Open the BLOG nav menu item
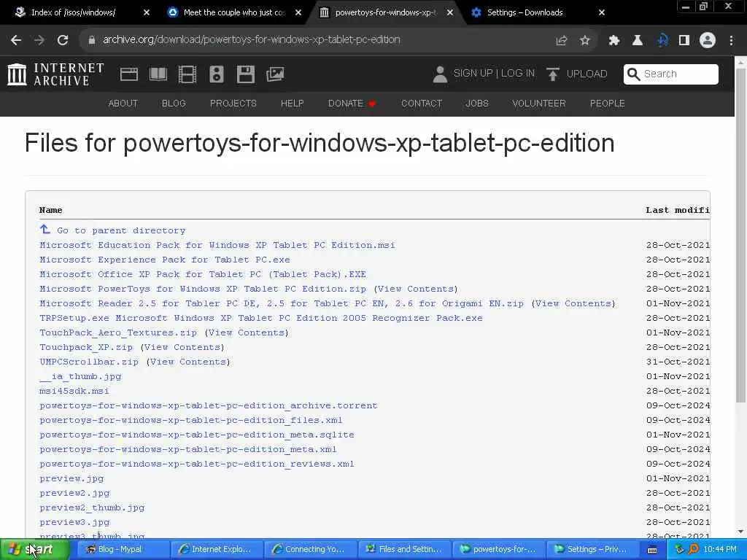Viewport: 747px width, 560px height. [x=174, y=104]
